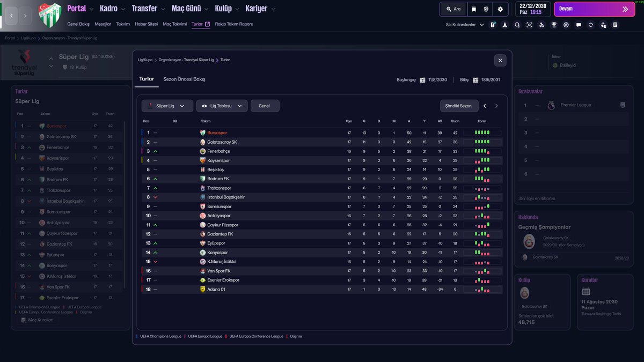
Task: Open Mesajlar submenu item
Action: point(103,24)
